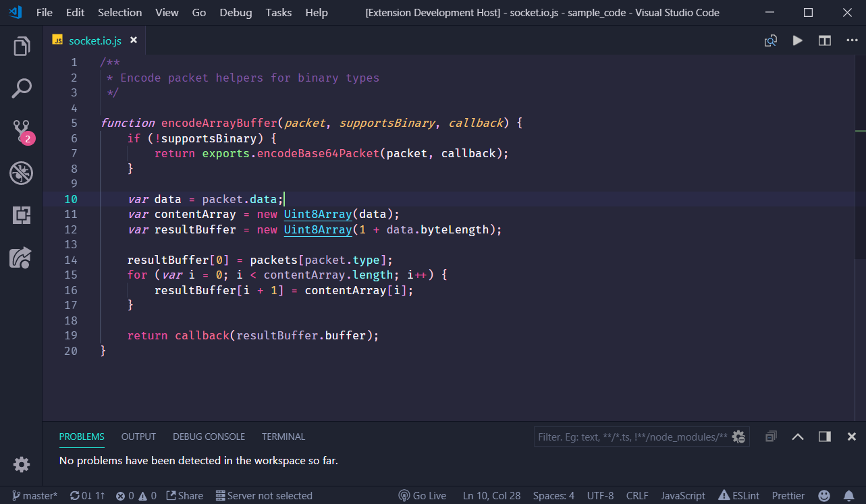Collapse the bottom panel with the chevron

click(x=797, y=437)
